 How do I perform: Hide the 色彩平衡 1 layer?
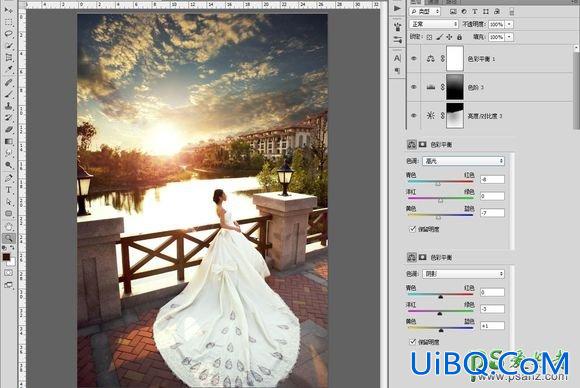pyautogui.click(x=414, y=58)
